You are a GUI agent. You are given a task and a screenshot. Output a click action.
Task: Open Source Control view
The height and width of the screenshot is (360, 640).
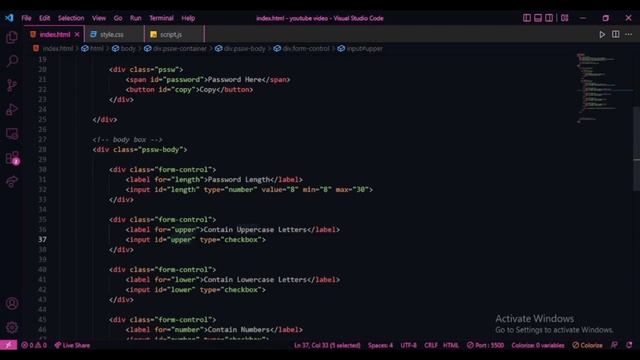12,85
